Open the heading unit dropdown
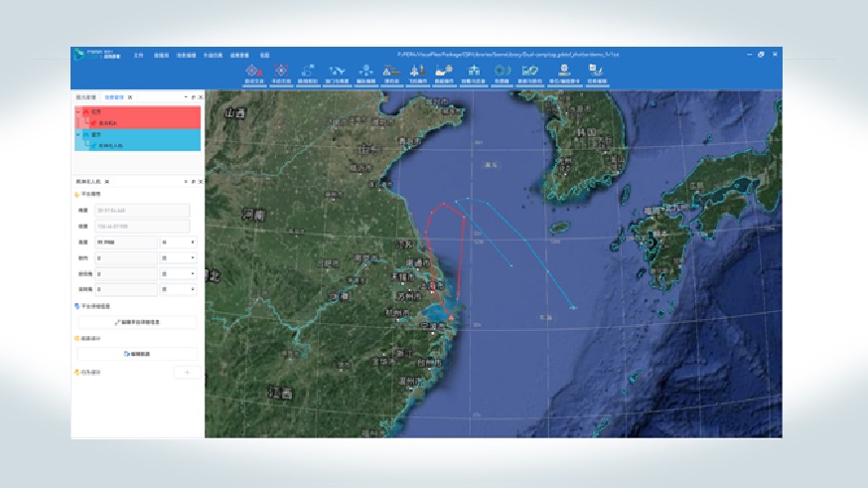This screenshot has width=868, height=488. click(x=178, y=257)
